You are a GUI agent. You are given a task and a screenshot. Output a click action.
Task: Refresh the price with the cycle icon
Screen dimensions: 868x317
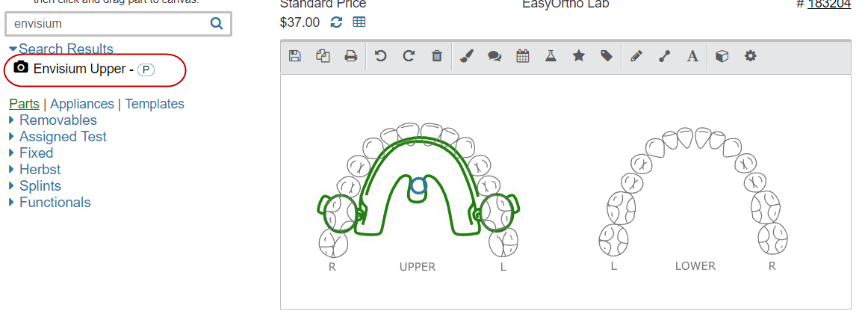337,22
